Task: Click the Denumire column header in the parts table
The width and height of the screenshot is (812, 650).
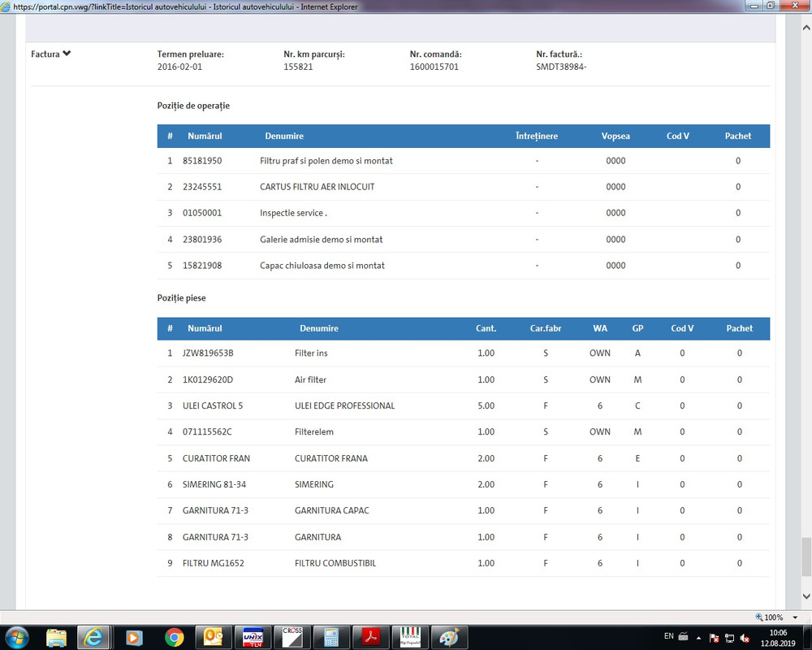Action: (x=319, y=328)
